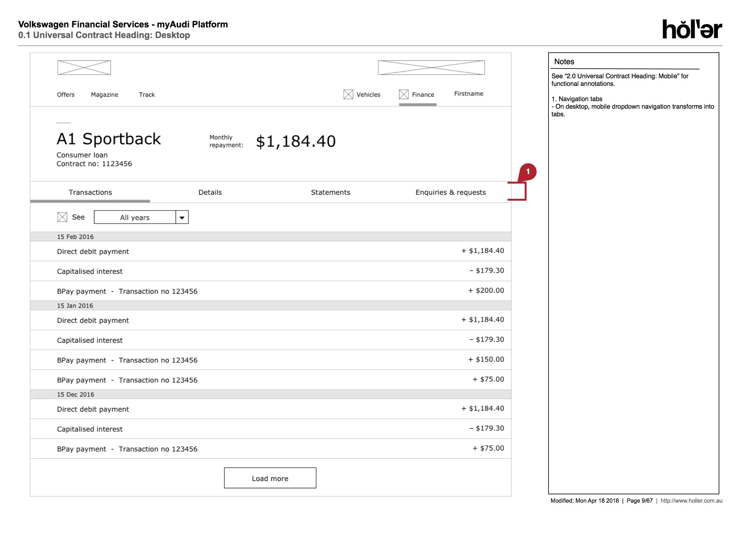Select the Consumer loan text
The width and height of the screenshot is (756, 534).
[x=82, y=155]
